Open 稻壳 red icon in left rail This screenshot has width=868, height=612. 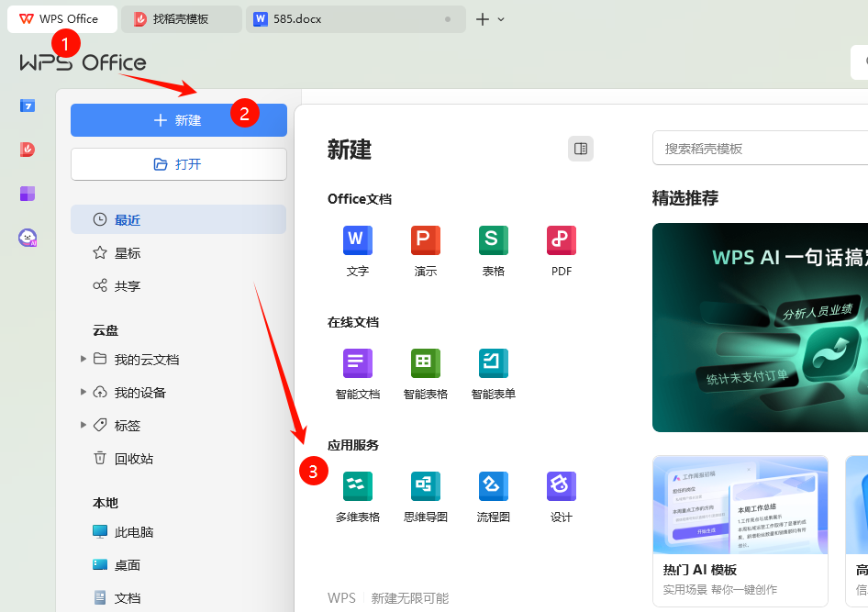point(28,149)
